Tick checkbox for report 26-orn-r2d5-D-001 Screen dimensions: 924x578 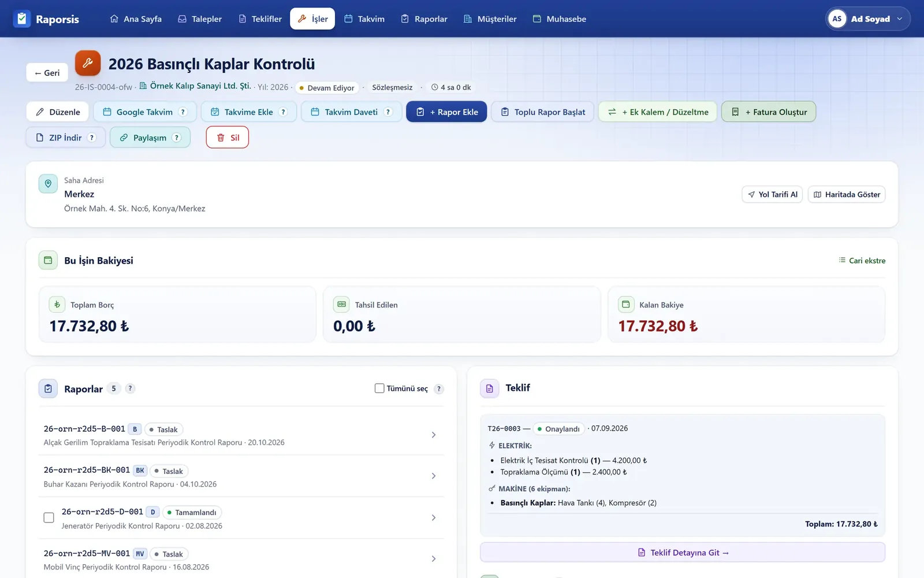click(x=49, y=518)
